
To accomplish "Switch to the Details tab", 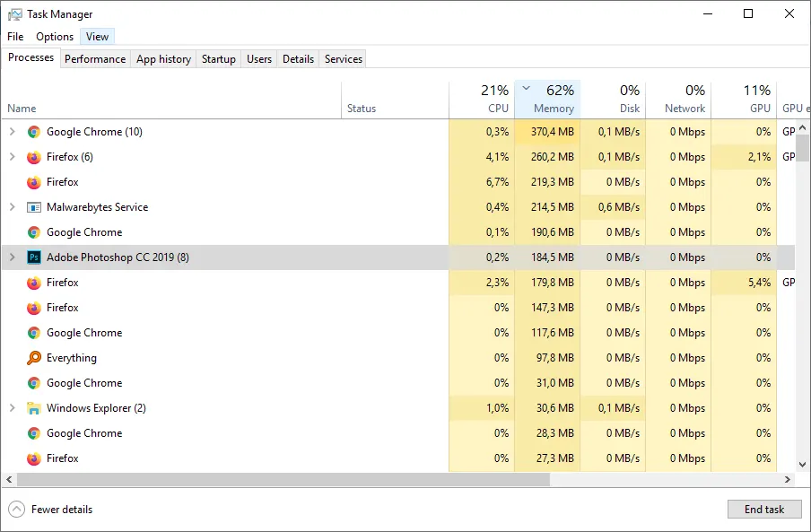I will [299, 59].
